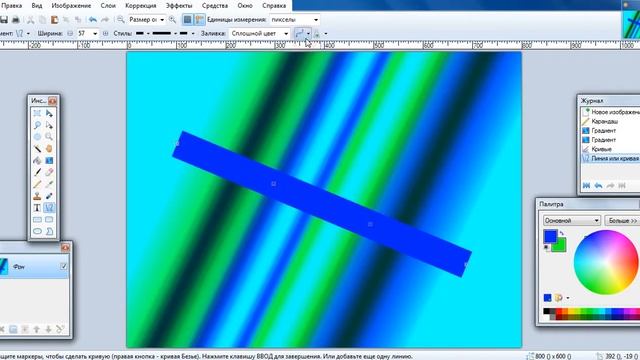This screenshot has height=360, width=640.
Task: Click the secondary green color swatch
Action: [x=560, y=245]
